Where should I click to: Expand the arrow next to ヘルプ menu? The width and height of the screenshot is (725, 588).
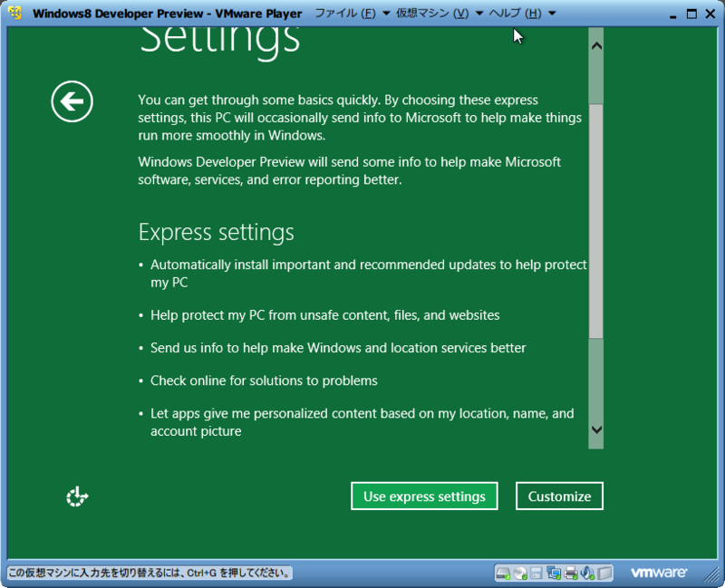(x=552, y=14)
